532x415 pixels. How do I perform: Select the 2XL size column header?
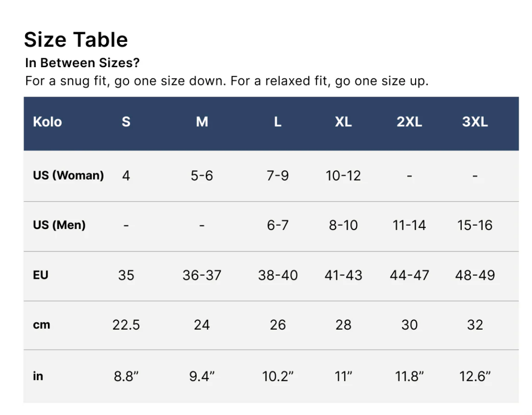409,122
